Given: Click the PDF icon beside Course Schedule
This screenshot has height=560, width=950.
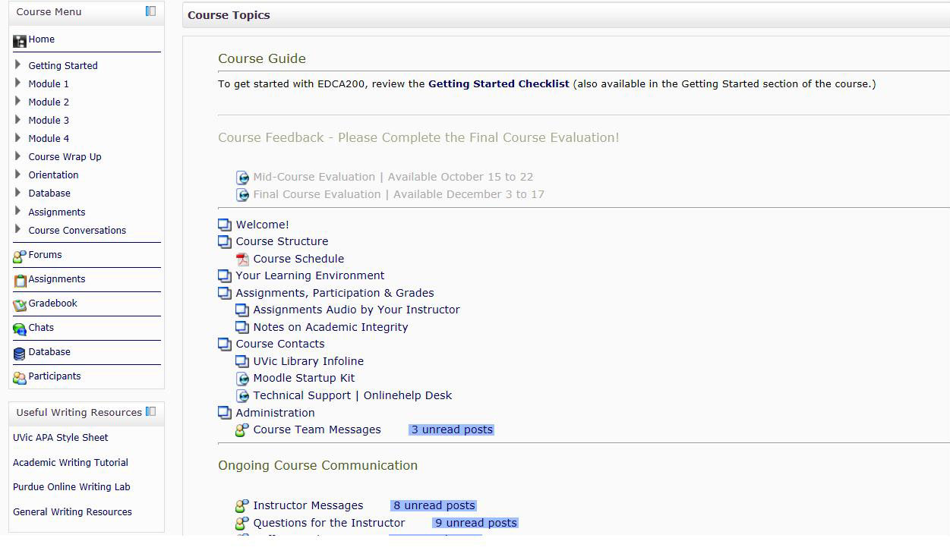Looking at the screenshot, I should coord(242,260).
